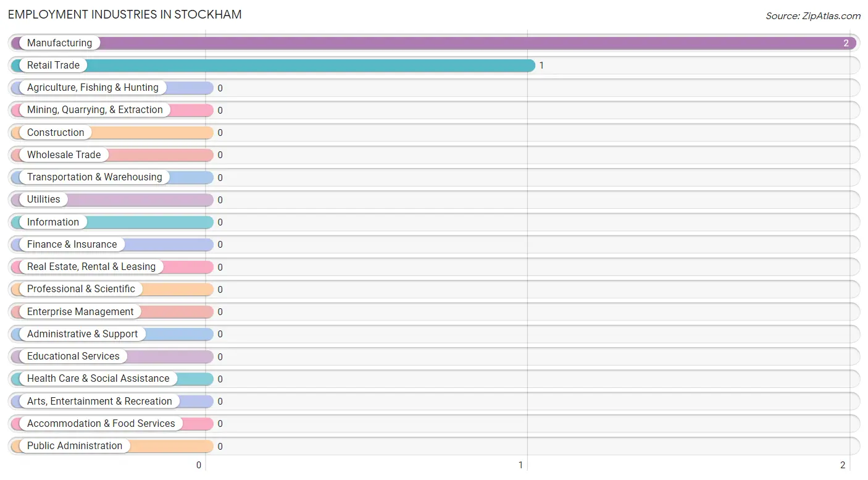Click the x-axis tick label 1
The image size is (868, 480).
(x=521, y=465)
